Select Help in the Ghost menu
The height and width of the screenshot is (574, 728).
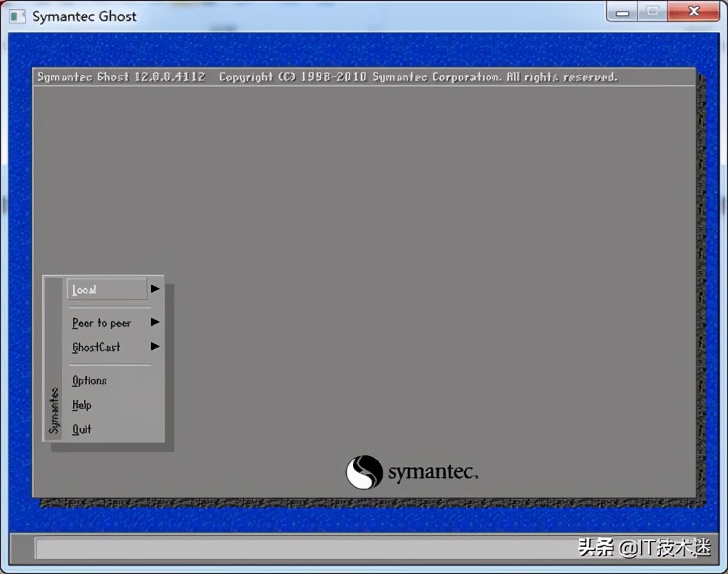82,405
